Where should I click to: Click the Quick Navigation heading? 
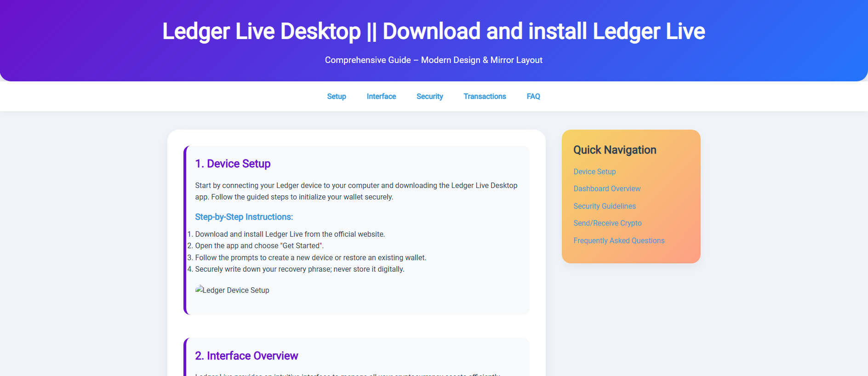615,150
